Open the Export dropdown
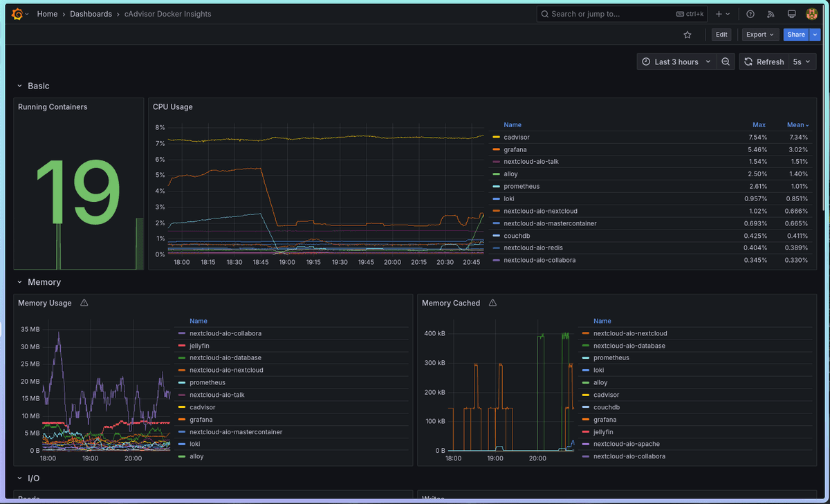 (x=759, y=35)
